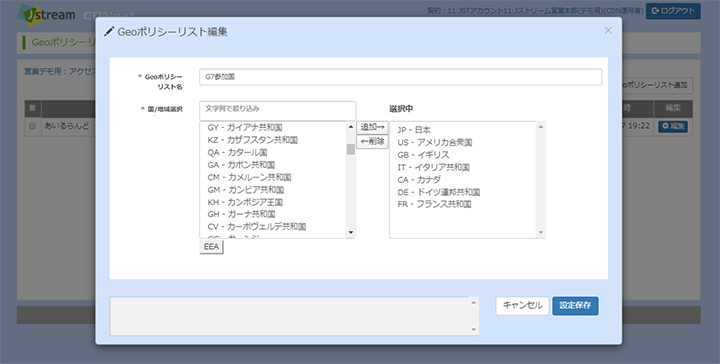Viewport: 720px width, 364px height.
Task: Select GY - ガイアナ共和国 in country list
Action: pyautogui.click(x=245, y=128)
